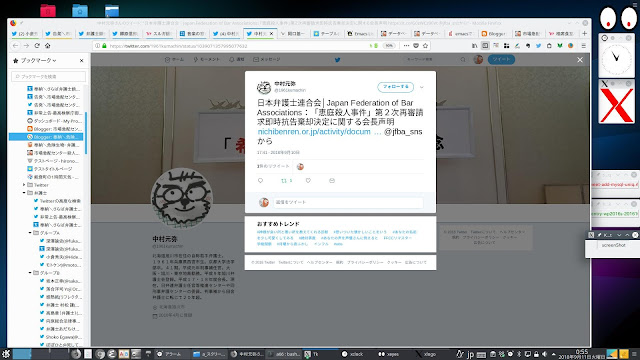
Task: Open the page actions three-dot menu
Action: (406, 46)
